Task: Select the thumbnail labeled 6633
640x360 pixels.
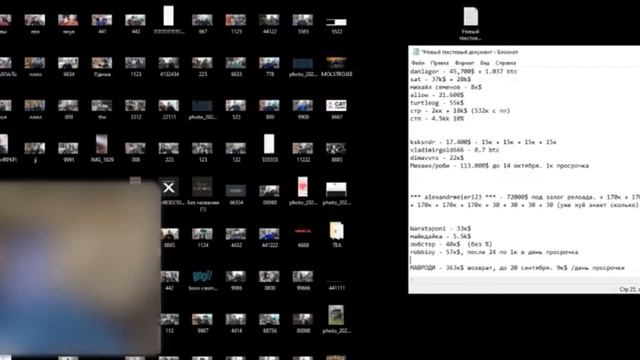Action: (236, 67)
